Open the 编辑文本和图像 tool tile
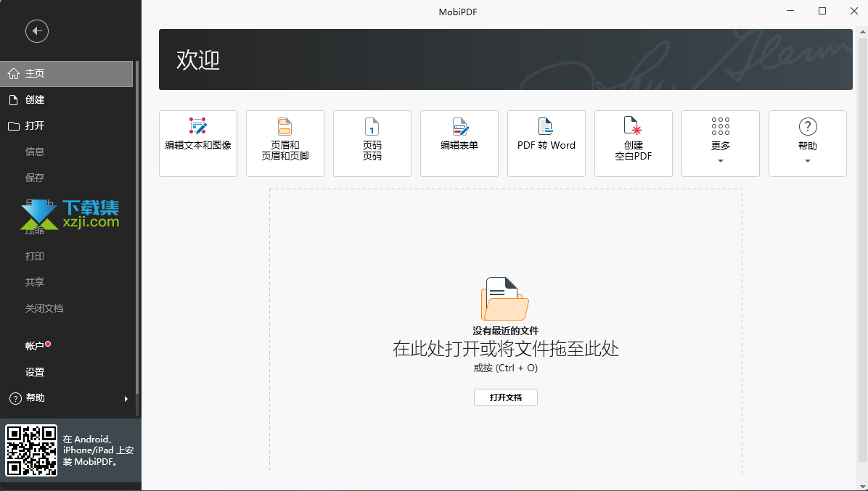This screenshot has width=868, height=491. [198, 144]
